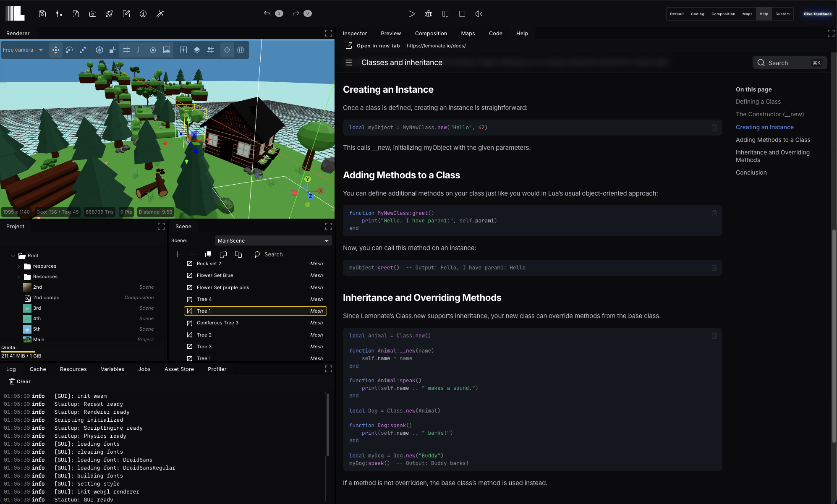Collapse the Root folder in the Project panel
Image resolution: width=837 pixels, height=504 pixels.
point(13,256)
